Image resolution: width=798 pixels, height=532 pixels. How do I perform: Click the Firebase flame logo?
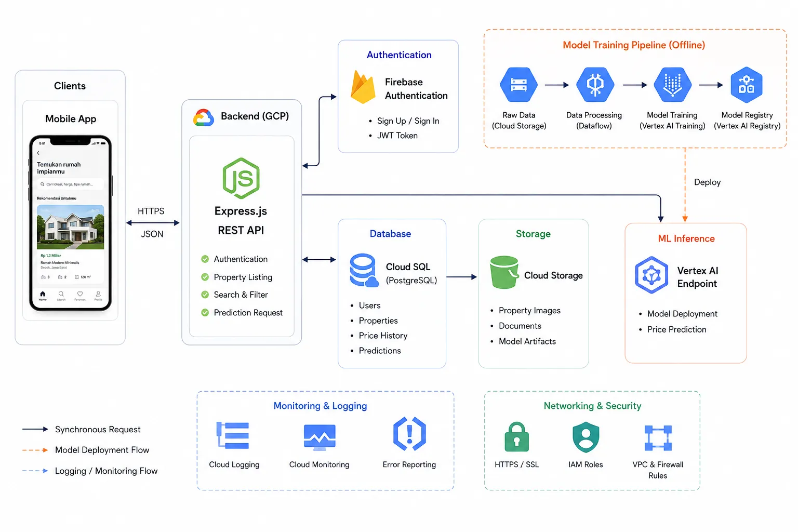point(363,87)
